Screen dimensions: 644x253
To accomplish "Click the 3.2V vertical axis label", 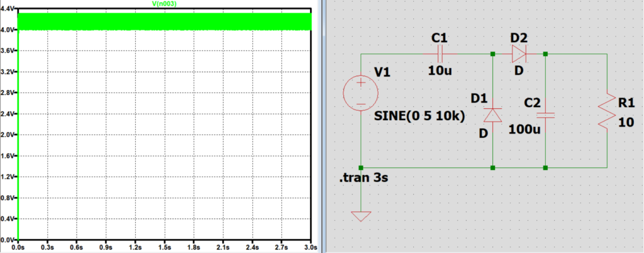I will (8, 72).
